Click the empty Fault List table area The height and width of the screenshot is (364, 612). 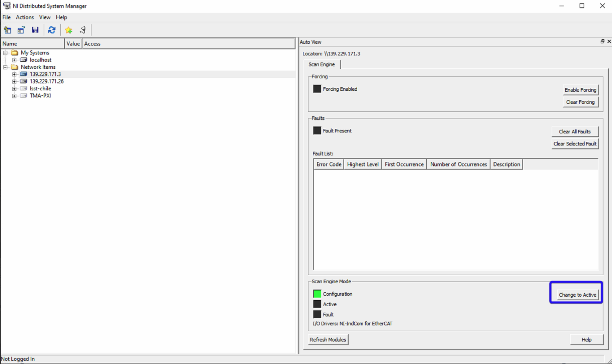pyautogui.click(x=456, y=220)
